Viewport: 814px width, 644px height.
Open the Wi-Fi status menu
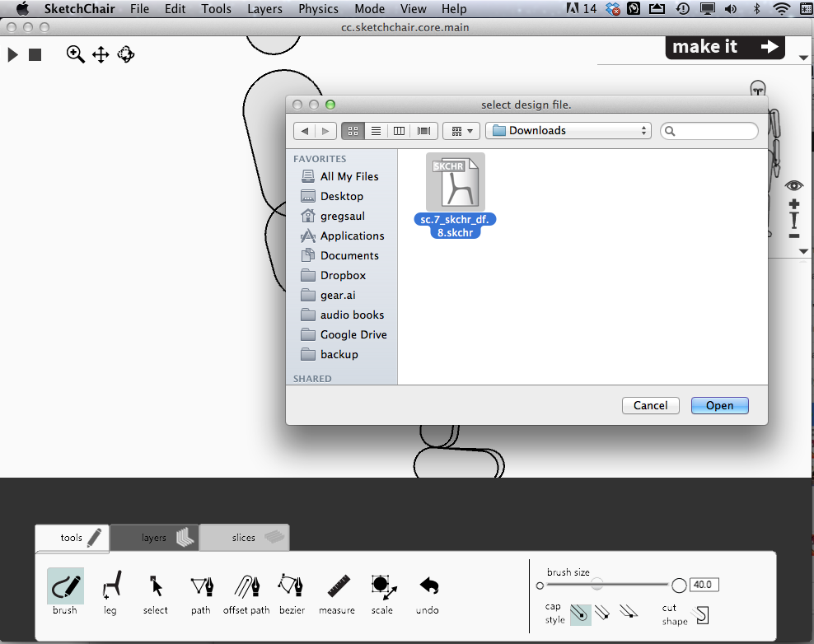[781, 9]
